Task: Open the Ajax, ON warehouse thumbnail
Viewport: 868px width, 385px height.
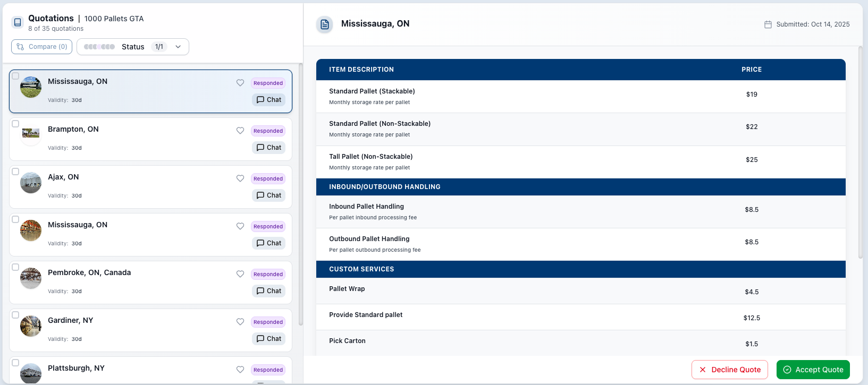Action: (31, 183)
